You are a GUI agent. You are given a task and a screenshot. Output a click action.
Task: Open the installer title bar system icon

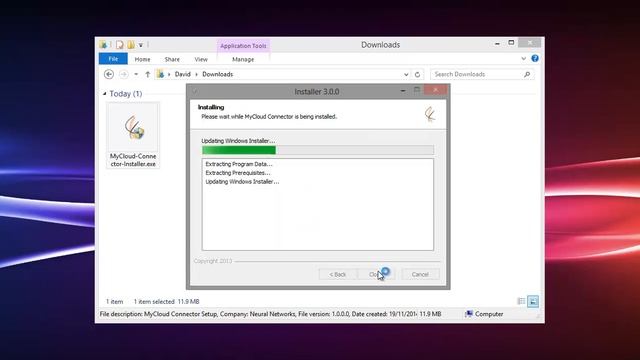(195, 91)
